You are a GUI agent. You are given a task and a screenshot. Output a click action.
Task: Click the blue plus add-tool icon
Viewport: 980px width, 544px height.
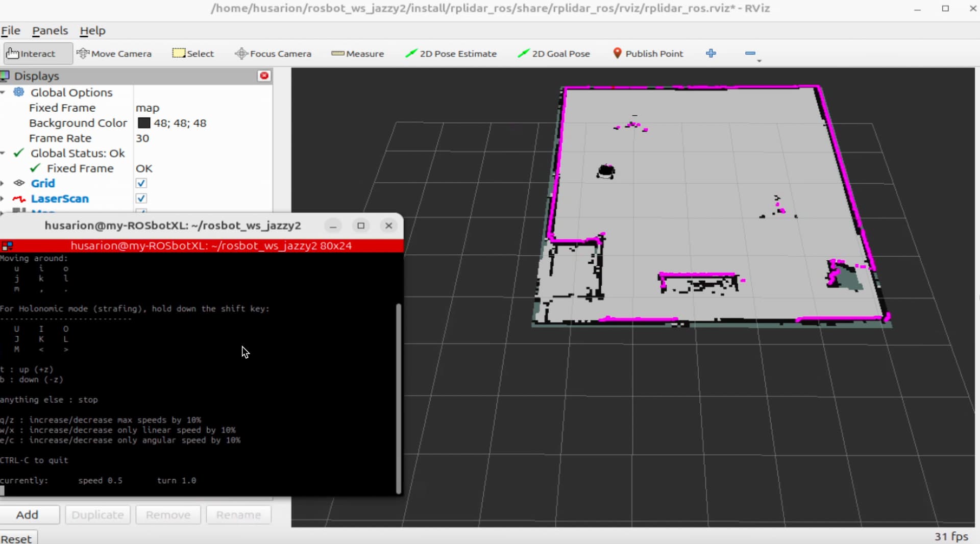(x=711, y=54)
